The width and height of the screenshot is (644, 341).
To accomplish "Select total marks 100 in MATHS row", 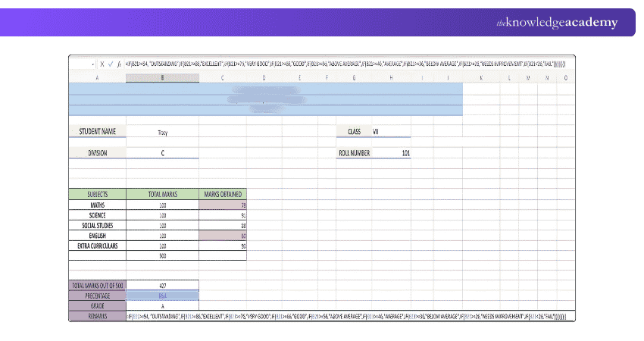I will point(163,205).
